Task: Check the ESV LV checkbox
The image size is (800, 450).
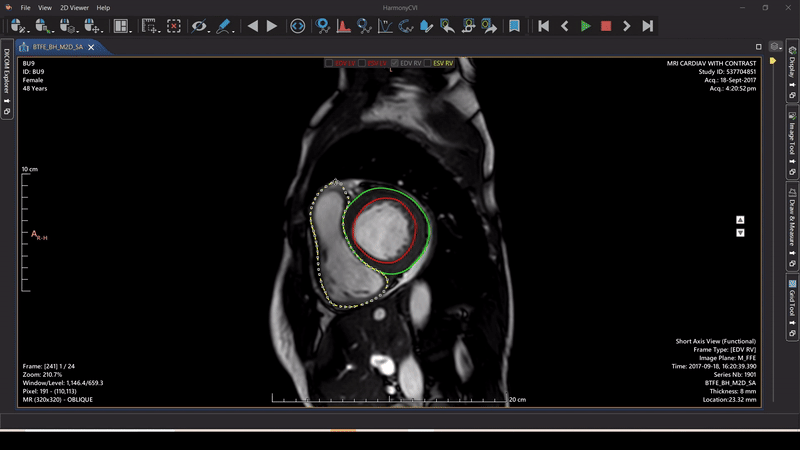Action: tap(362, 63)
